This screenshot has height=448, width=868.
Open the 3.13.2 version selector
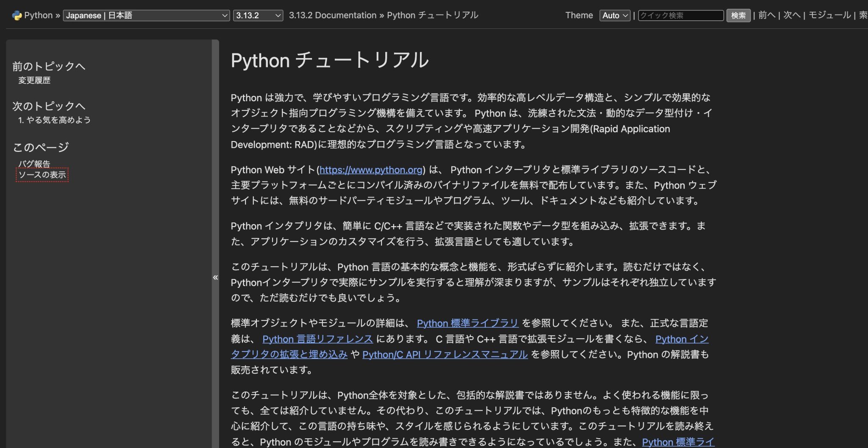point(258,16)
